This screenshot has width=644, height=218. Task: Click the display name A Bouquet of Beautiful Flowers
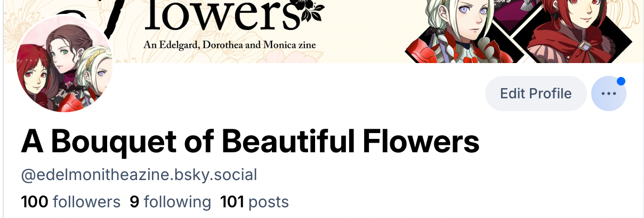250,142
